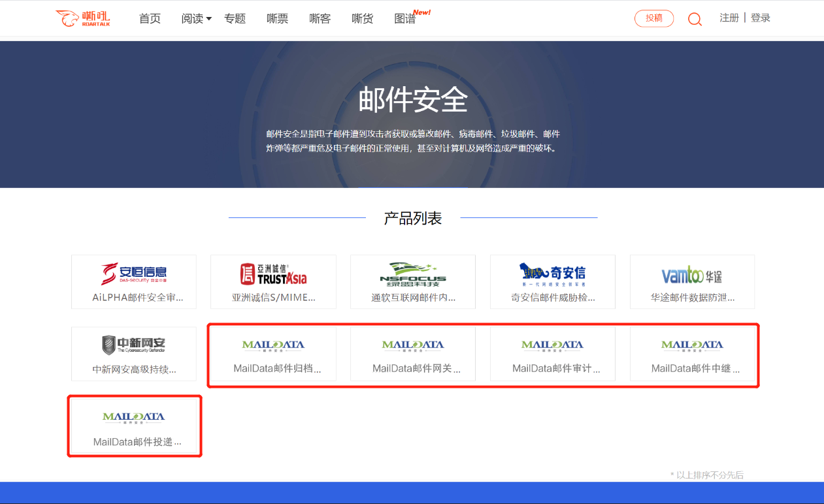824x504 pixels.
Task: Click the 安恒信息 DAS-security logo
Action: [x=133, y=274]
